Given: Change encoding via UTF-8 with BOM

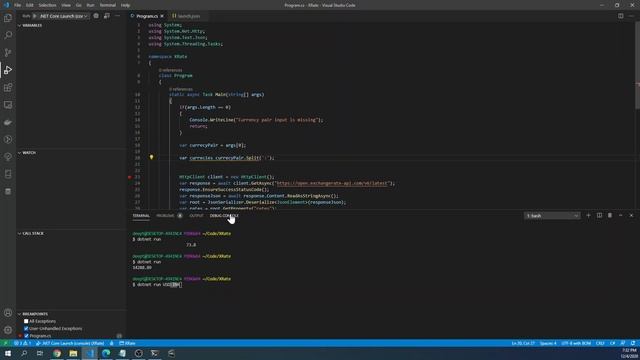Looking at the screenshot, I should click(576, 343).
